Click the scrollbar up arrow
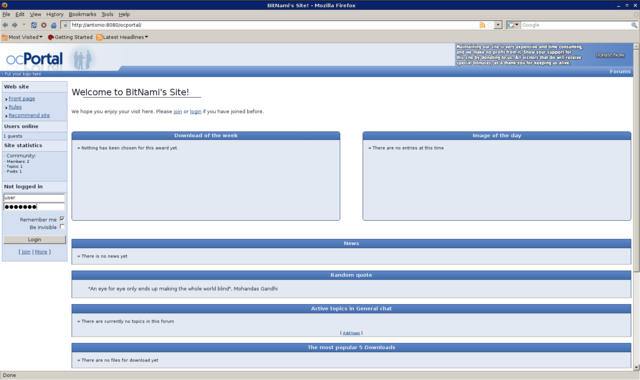640x380 pixels. [636, 47]
